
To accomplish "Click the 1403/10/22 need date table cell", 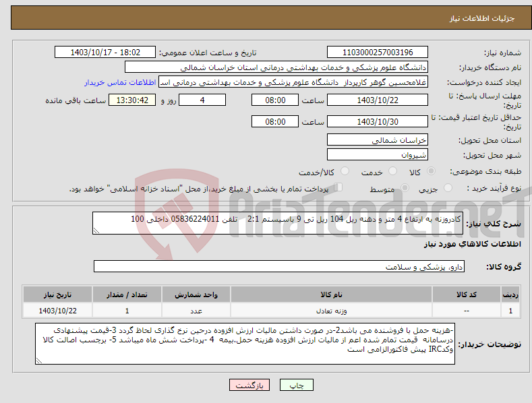I will tap(57, 311).
